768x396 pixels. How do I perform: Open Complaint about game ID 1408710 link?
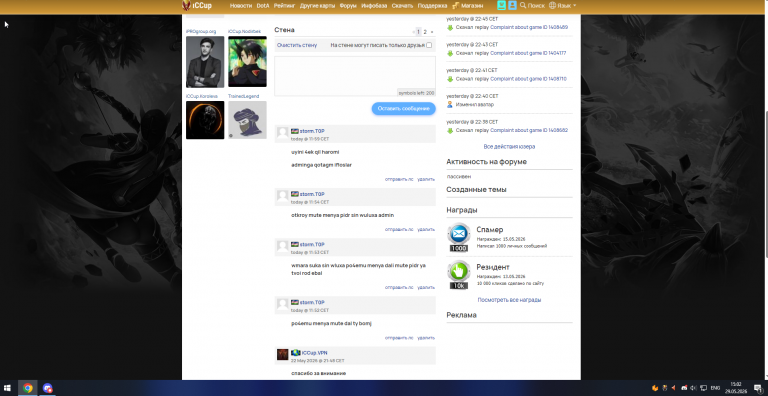[528, 79]
